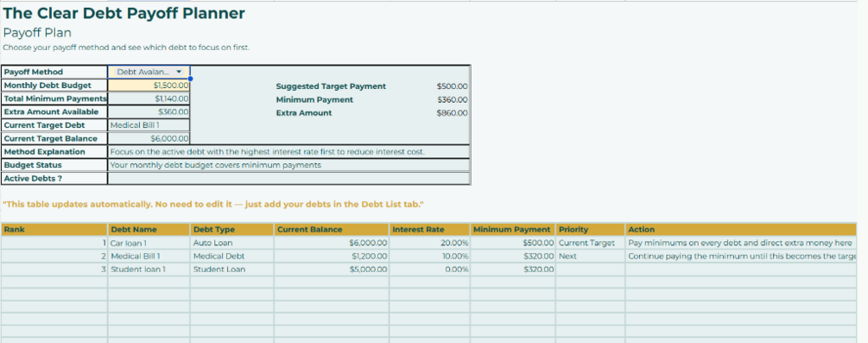
Task: Select 'Medical Bill 1' in the debt table row
Action: [149, 256]
